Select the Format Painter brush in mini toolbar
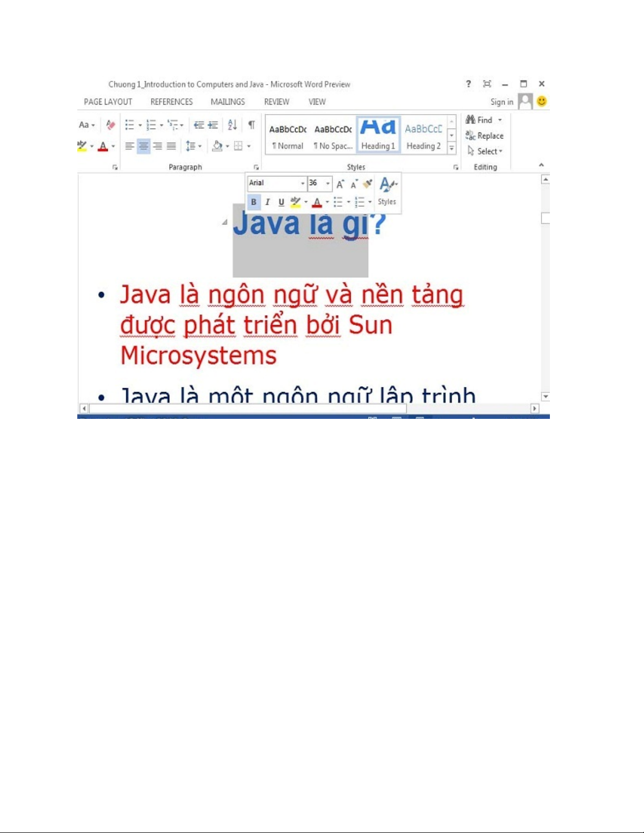Screen dimensions: 644x833 coord(367,184)
